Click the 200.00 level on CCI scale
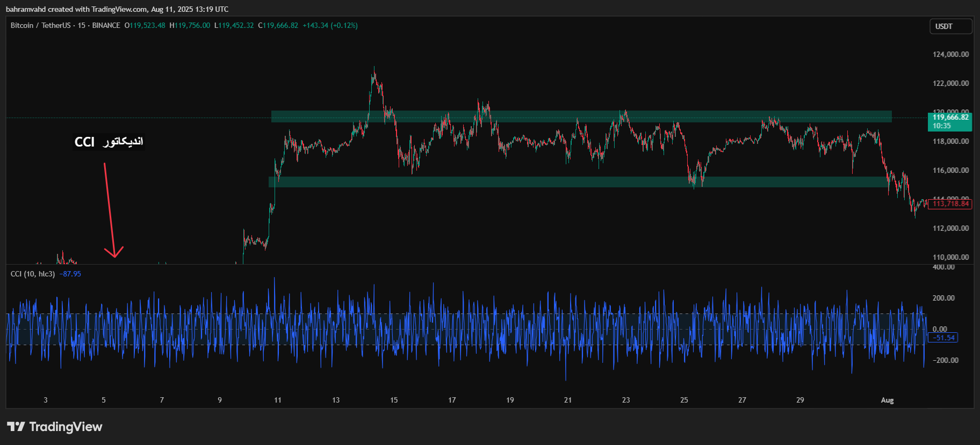This screenshot has width=980, height=445. pos(943,298)
